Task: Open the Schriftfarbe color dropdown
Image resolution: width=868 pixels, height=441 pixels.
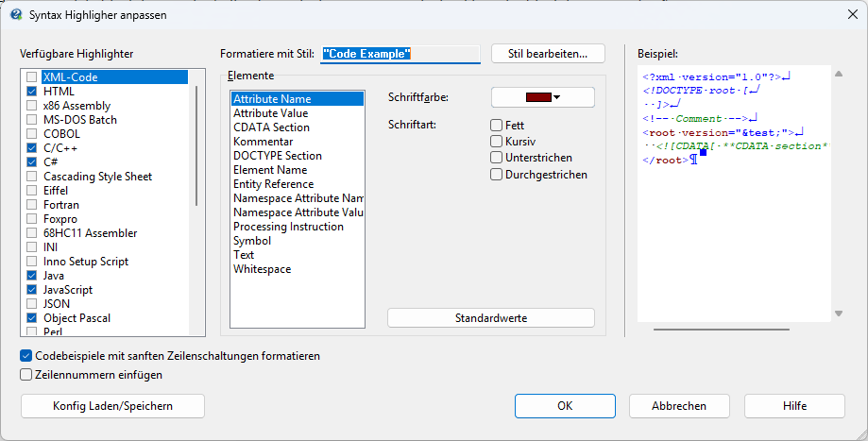Action: pyautogui.click(x=542, y=97)
